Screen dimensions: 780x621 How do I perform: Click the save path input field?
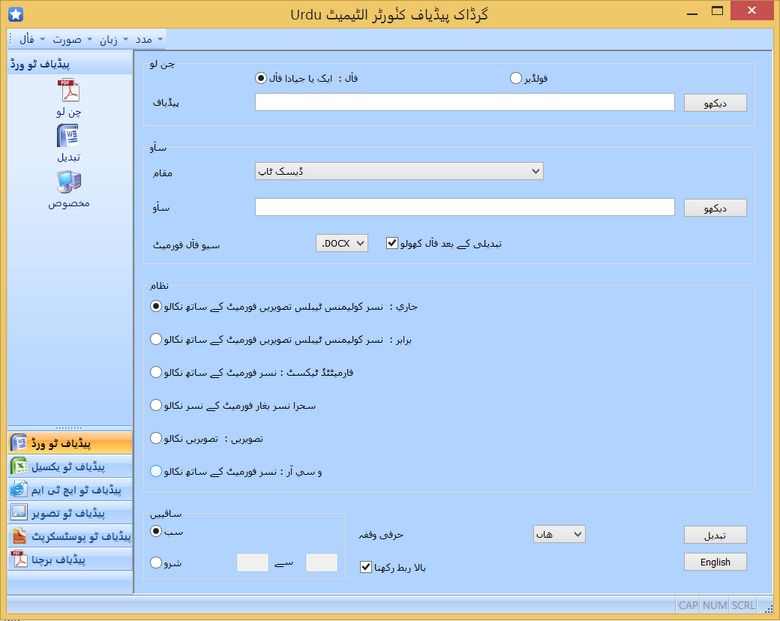(465, 207)
